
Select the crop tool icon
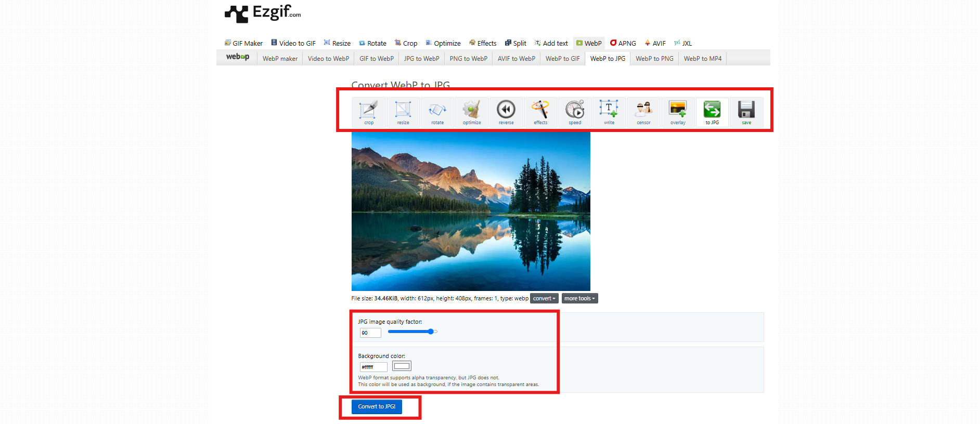click(x=369, y=112)
